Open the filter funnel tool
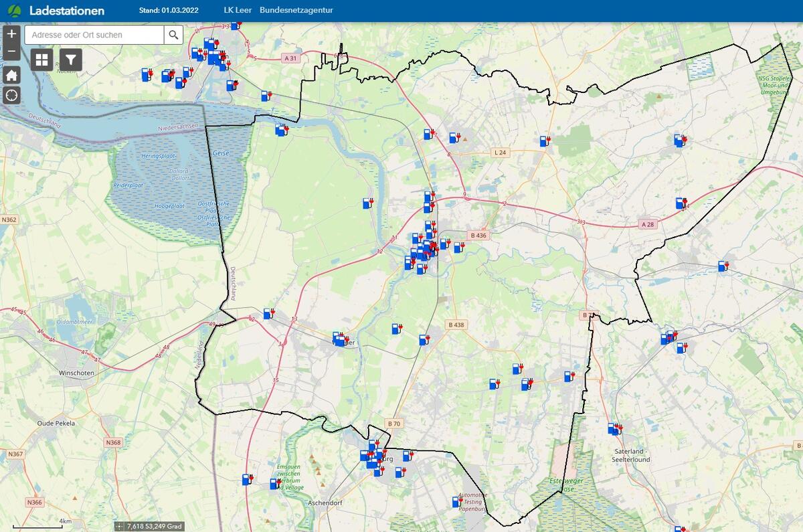803x532 pixels. click(71, 60)
